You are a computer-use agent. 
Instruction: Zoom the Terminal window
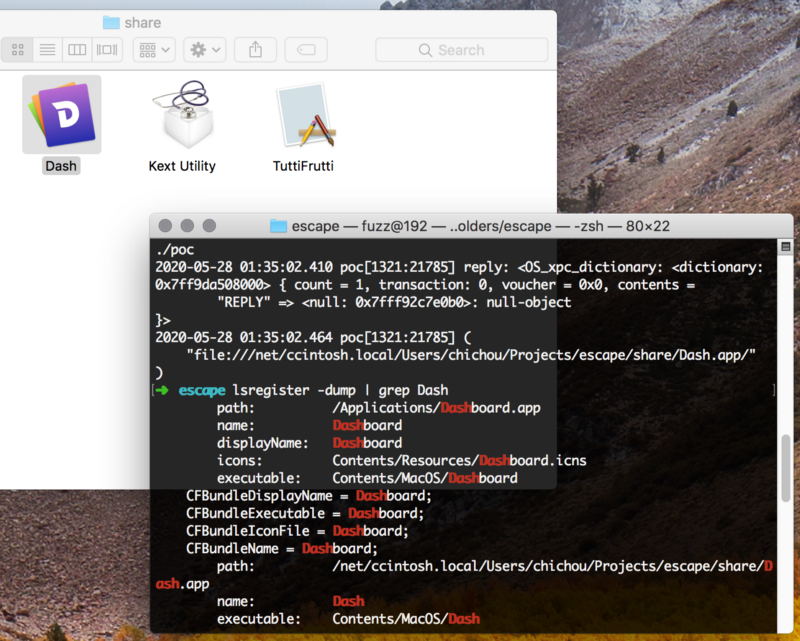209,226
